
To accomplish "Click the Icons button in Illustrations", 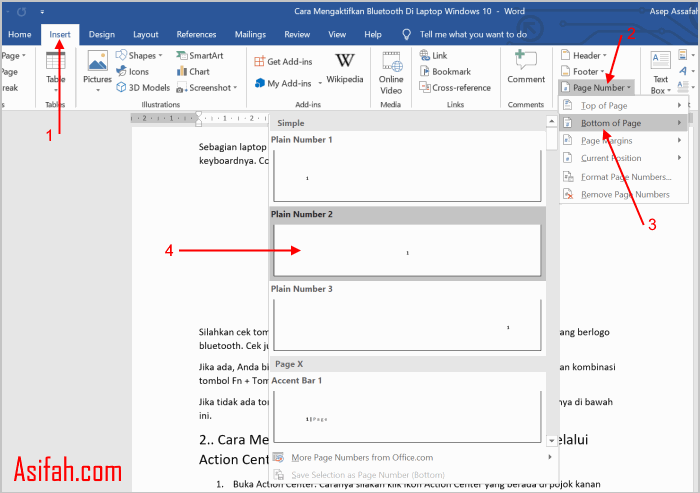I will (133, 71).
